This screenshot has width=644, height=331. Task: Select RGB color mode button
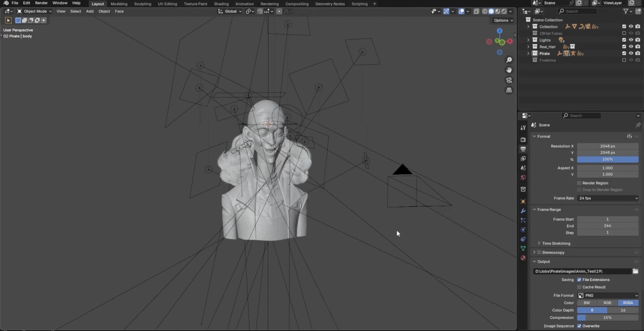[607, 303]
